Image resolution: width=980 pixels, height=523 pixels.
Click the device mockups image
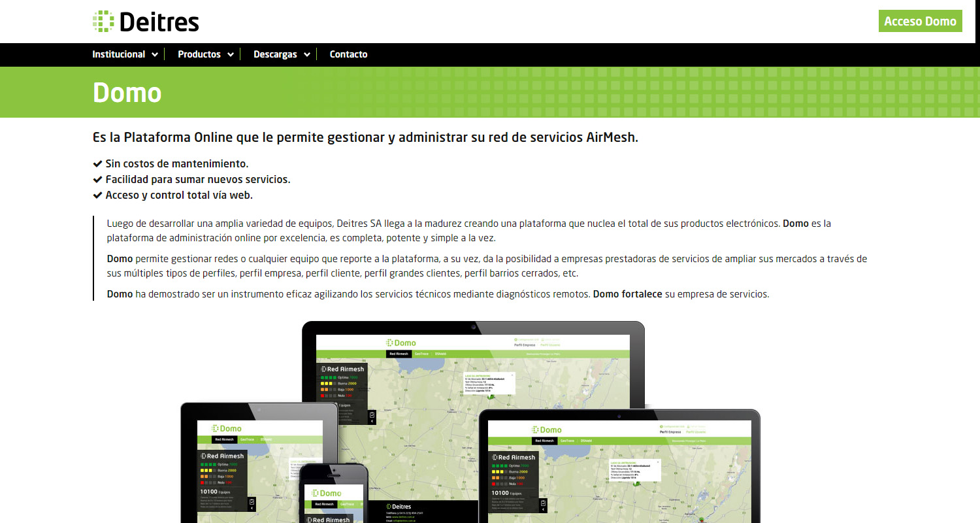470,422
